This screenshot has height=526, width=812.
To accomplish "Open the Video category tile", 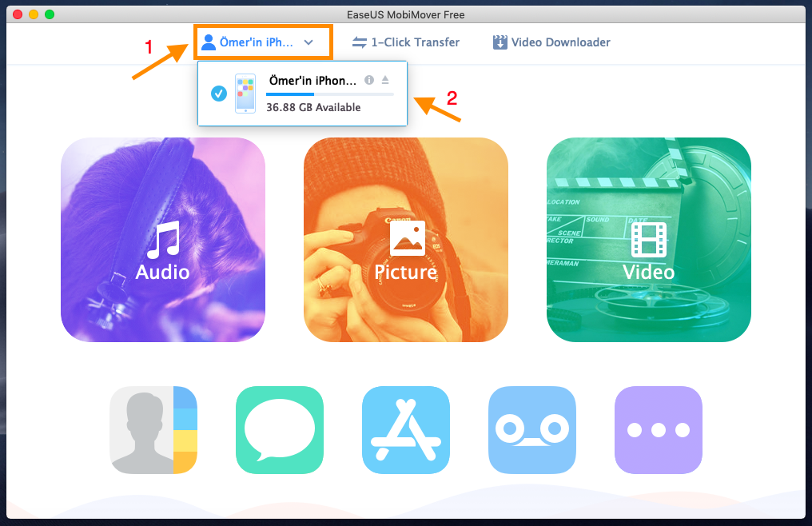I will (x=648, y=240).
